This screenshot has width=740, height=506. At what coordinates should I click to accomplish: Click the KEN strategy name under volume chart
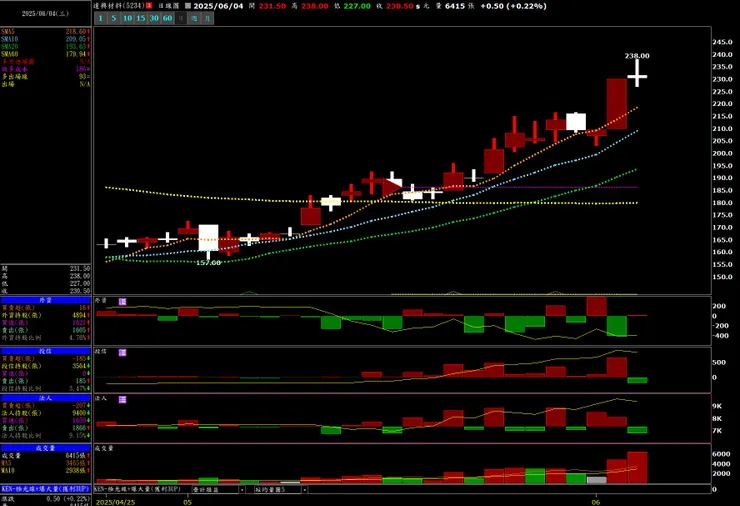click(x=137, y=489)
